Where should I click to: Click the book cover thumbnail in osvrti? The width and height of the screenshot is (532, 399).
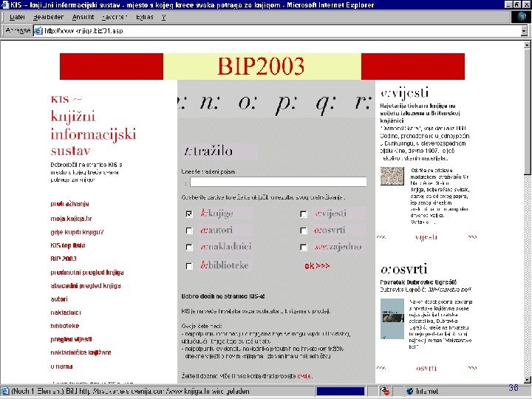click(392, 318)
